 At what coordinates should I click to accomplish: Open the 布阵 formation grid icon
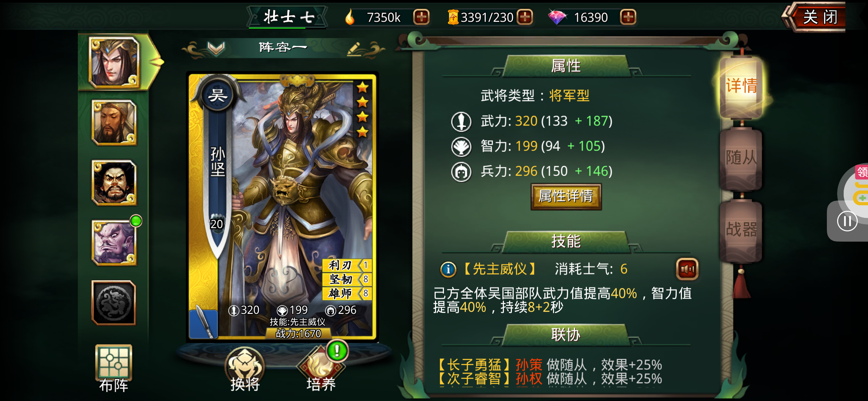click(x=113, y=368)
